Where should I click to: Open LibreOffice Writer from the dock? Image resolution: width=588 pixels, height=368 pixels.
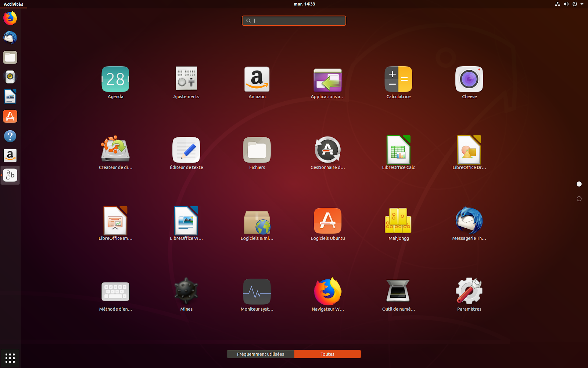pyautogui.click(x=10, y=97)
